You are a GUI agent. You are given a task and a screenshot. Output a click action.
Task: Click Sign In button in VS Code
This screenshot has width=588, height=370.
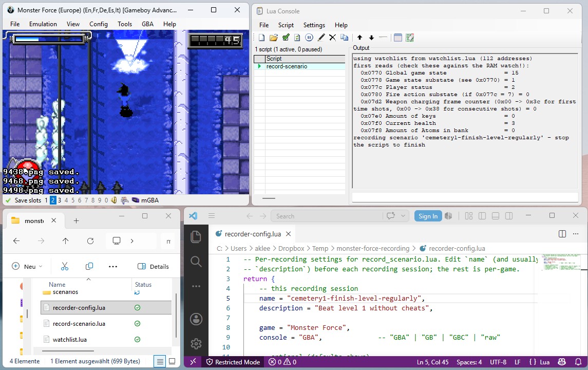pyautogui.click(x=428, y=216)
